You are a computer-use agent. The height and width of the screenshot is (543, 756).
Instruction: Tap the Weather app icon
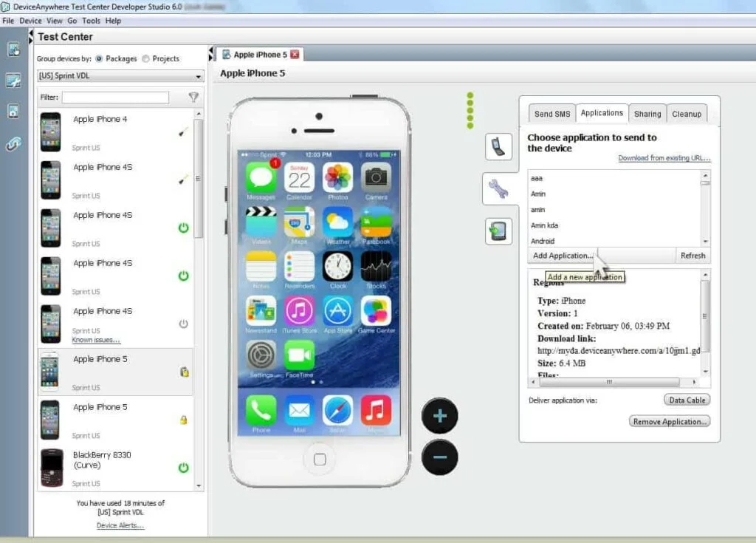[x=337, y=222]
